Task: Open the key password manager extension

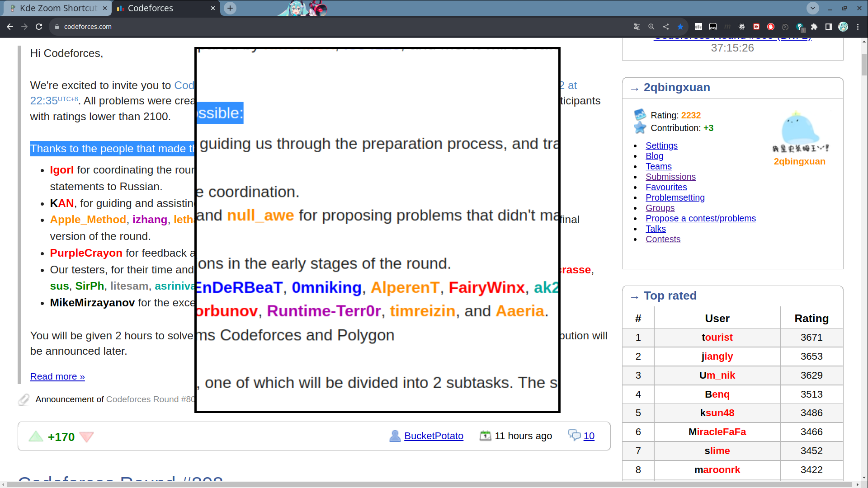Action: pos(800,27)
